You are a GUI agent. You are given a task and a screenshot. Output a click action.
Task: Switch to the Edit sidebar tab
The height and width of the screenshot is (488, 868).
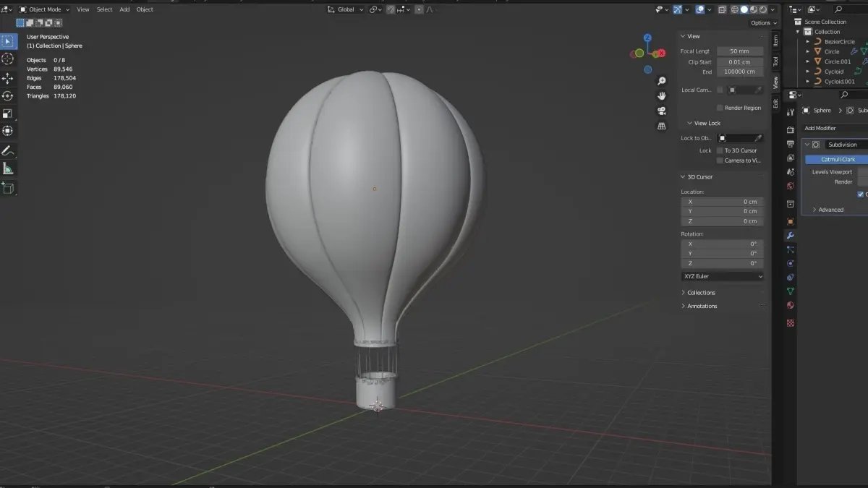click(x=775, y=103)
